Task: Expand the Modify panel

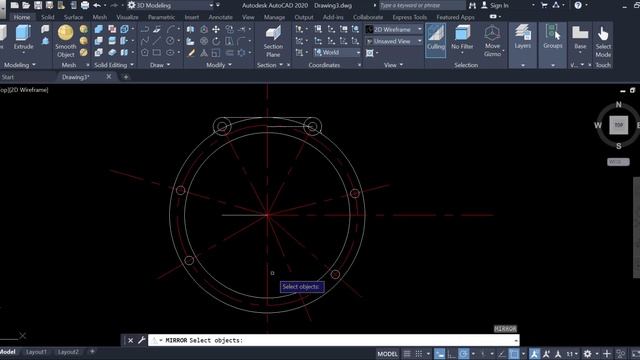Action: pos(219,65)
